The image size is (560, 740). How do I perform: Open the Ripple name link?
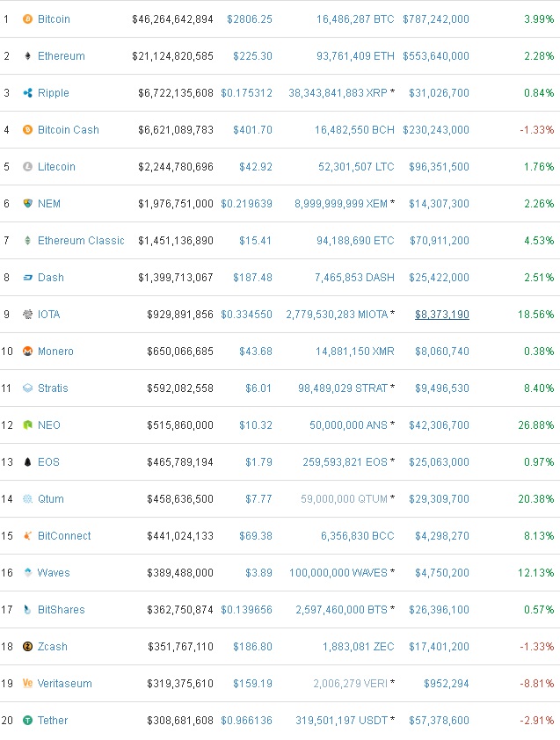[x=54, y=93]
